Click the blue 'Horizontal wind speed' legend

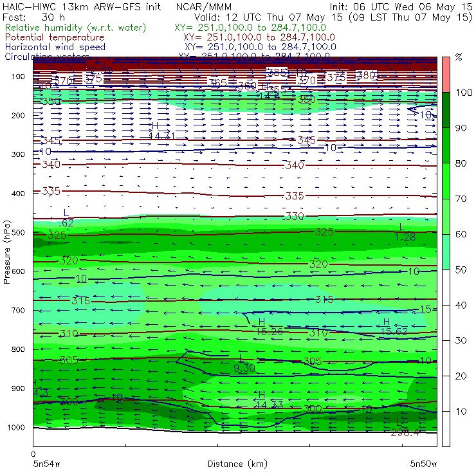coord(55,47)
